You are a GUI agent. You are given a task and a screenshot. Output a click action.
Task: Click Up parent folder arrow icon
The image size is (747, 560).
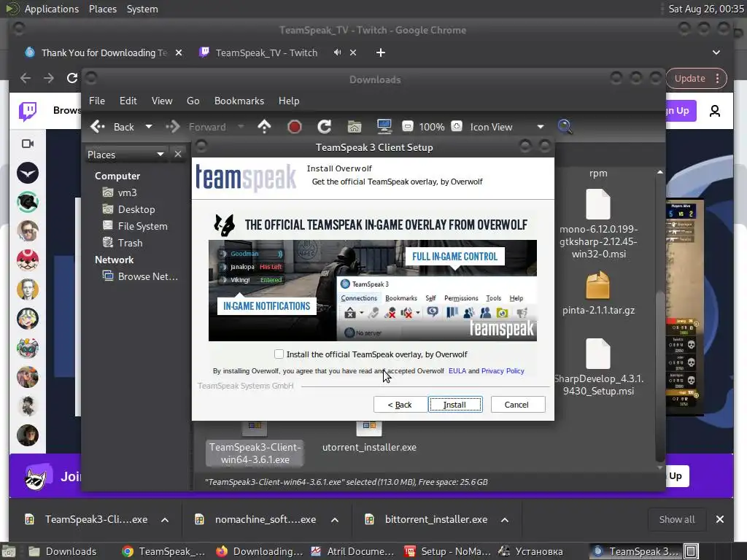(264, 127)
